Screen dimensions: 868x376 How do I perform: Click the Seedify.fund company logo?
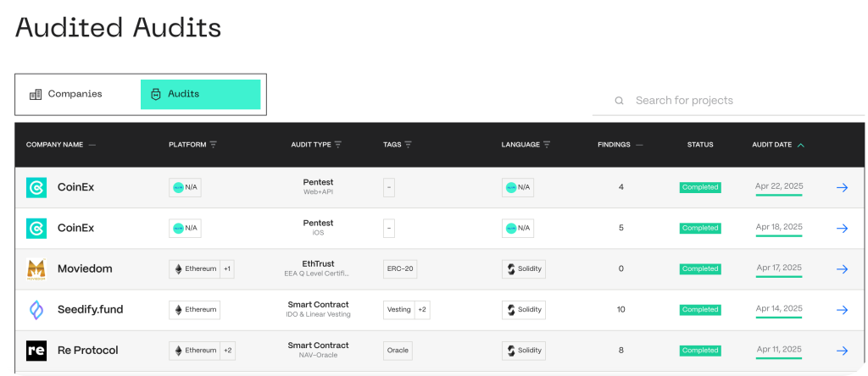pyautogui.click(x=36, y=310)
